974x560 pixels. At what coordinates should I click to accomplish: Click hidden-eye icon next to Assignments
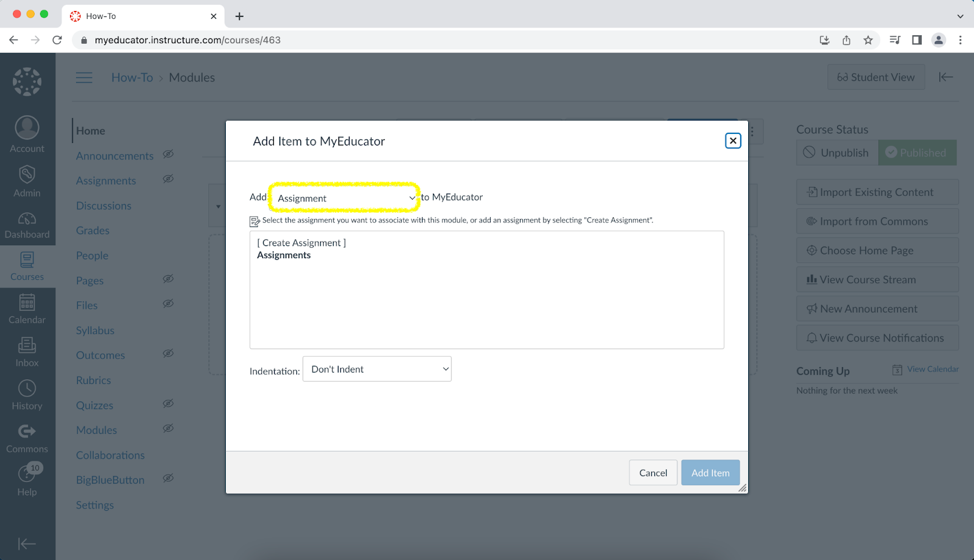pos(168,179)
